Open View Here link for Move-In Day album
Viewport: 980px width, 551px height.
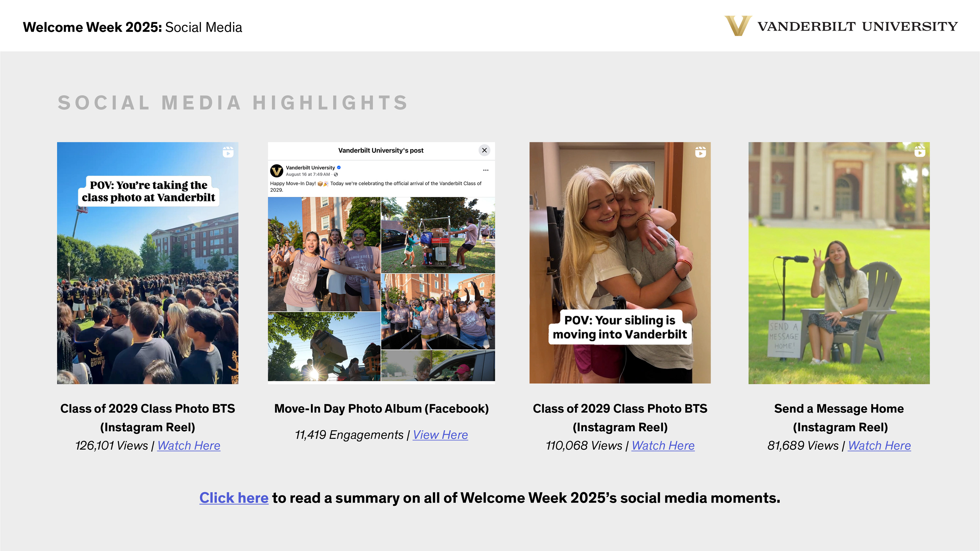point(440,435)
